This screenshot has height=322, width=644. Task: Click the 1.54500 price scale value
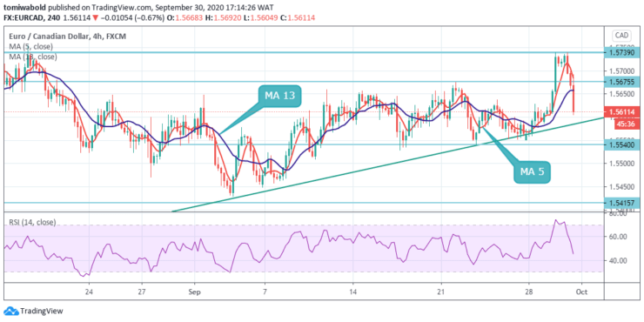[x=621, y=186]
